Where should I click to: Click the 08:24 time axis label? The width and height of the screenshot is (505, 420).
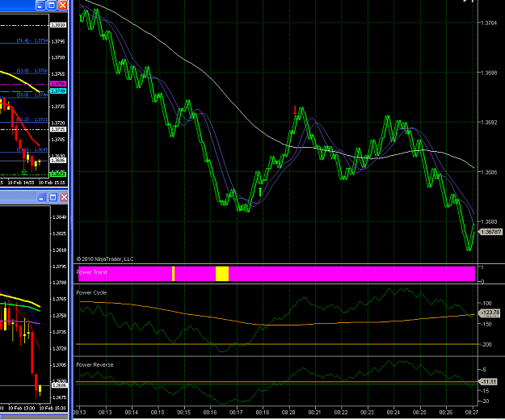coord(393,412)
